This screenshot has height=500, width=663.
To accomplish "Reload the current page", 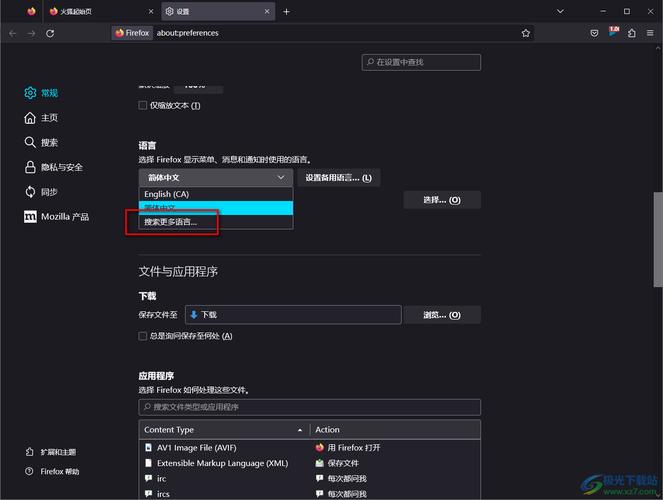I will (x=50, y=33).
